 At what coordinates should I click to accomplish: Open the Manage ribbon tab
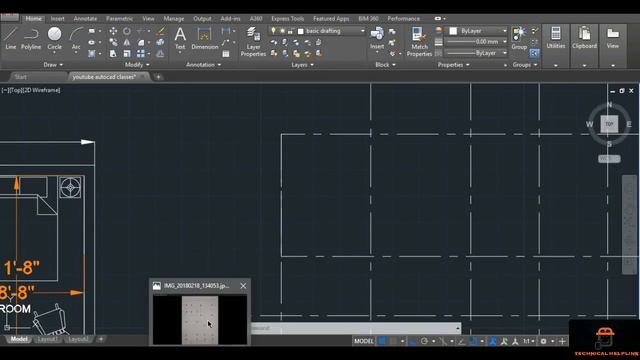(x=173, y=19)
